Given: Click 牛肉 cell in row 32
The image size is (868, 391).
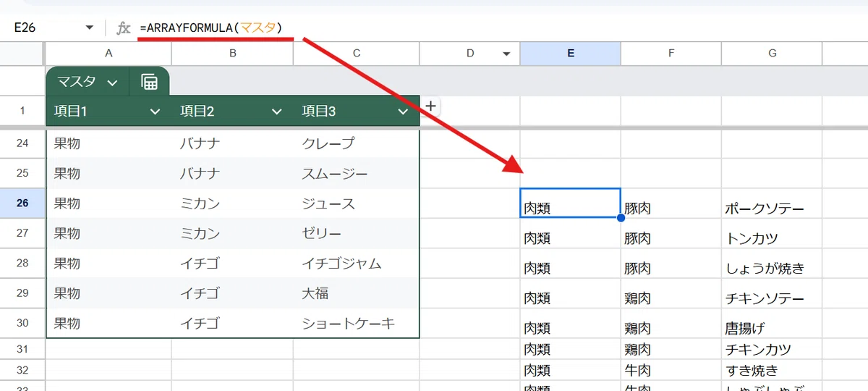Looking at the screenshot, I should coord(671,370).
